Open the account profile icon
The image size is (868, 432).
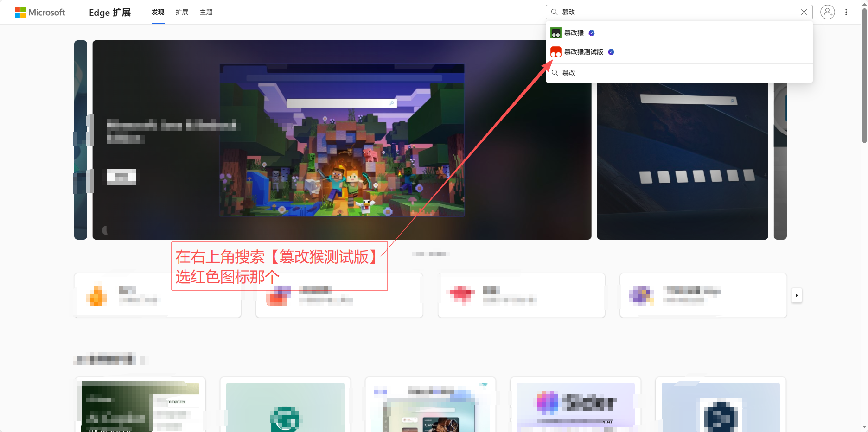(x=828, y=12)
